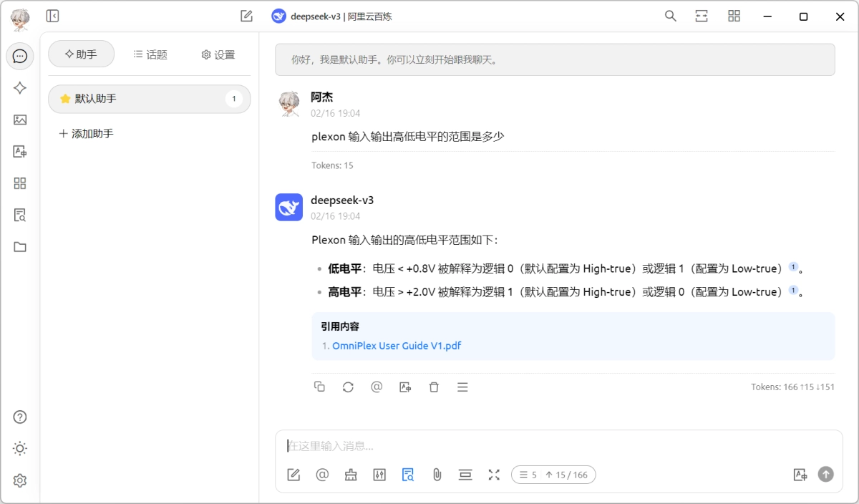859x504 pixels.
Task: Open the quick settings sliders icon
Action: click(x=379, y=474)
